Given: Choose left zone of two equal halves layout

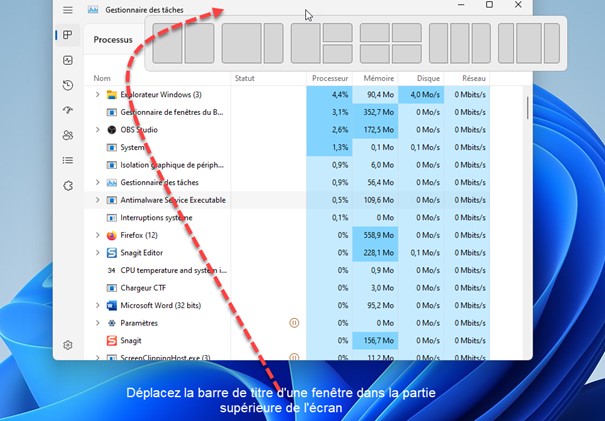Looking at the screenshot, I should pos(167,43).
